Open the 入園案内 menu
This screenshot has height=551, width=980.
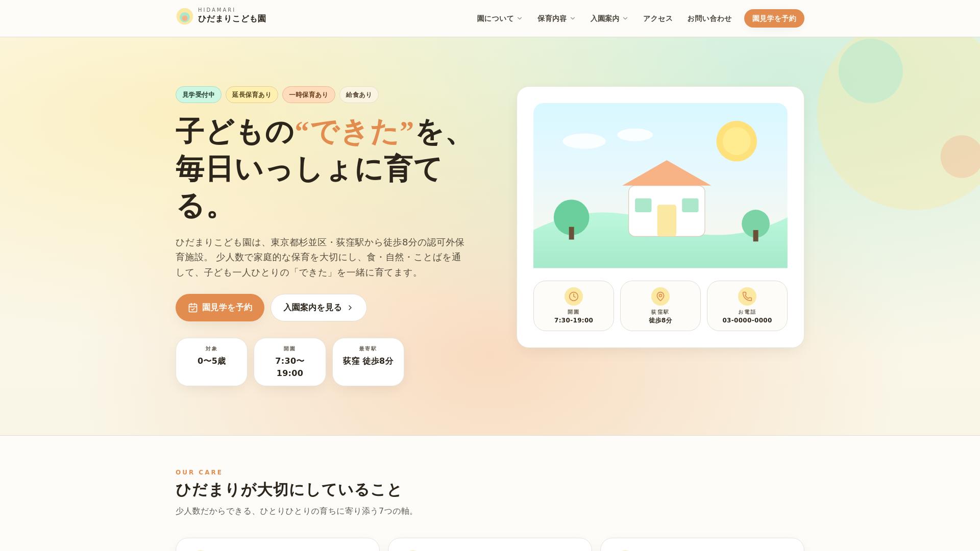(609, 18)
